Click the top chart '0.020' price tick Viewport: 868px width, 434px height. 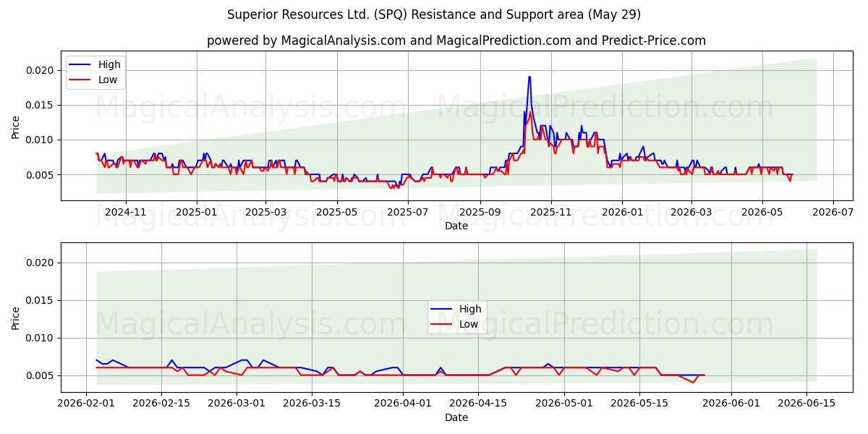[41, 70]
